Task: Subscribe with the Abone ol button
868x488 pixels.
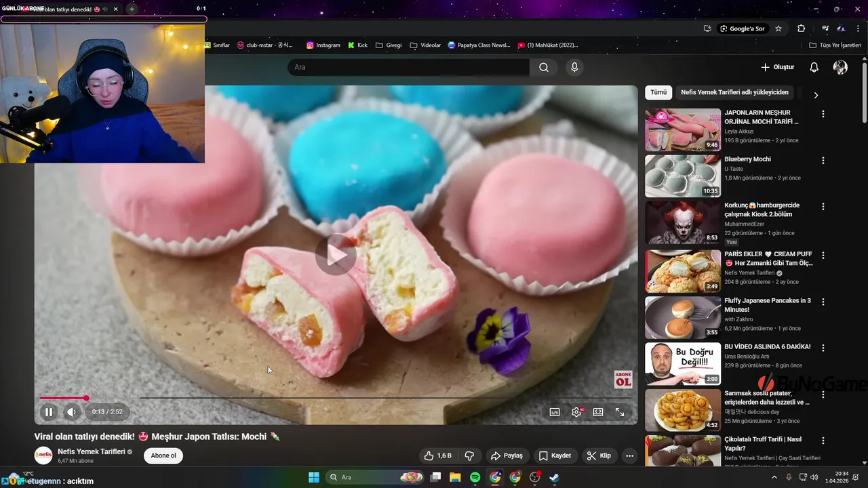Action: point(163,455)
